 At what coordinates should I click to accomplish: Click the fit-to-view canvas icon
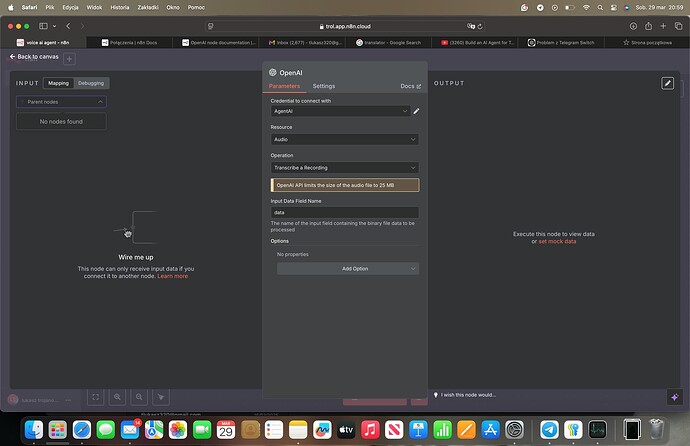pyautogui.click(x=95, y=397)
